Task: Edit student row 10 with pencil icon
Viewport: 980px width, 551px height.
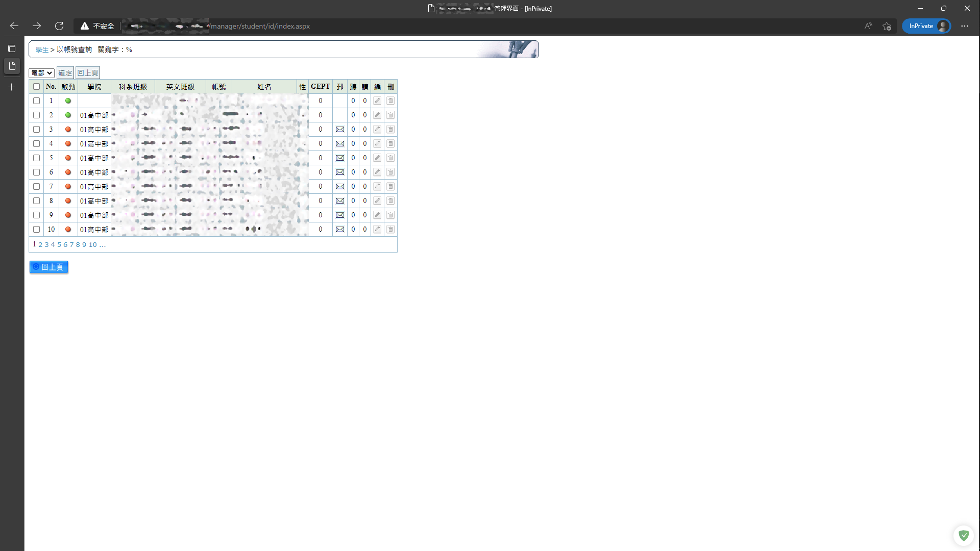Action: coord(377,230)
